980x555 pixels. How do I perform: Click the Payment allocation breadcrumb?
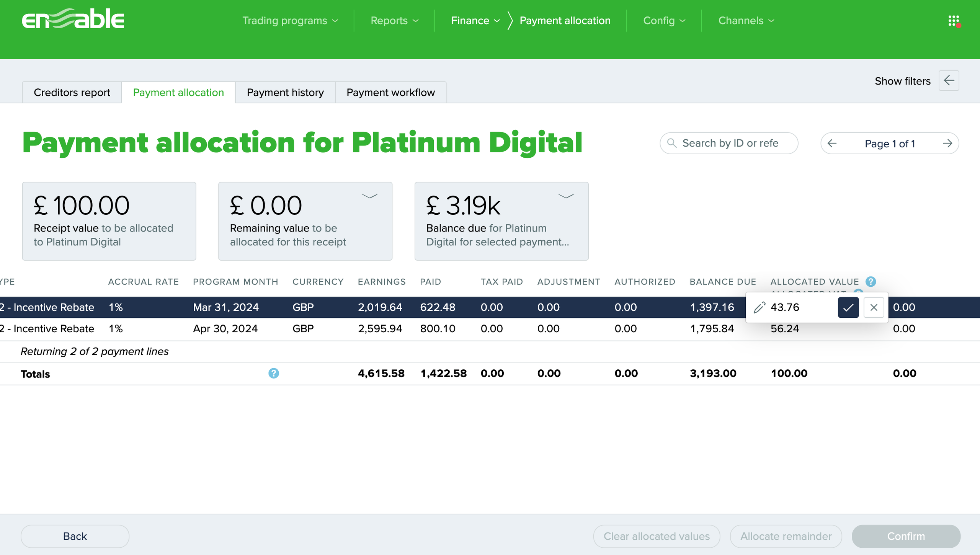click(565, 21)
